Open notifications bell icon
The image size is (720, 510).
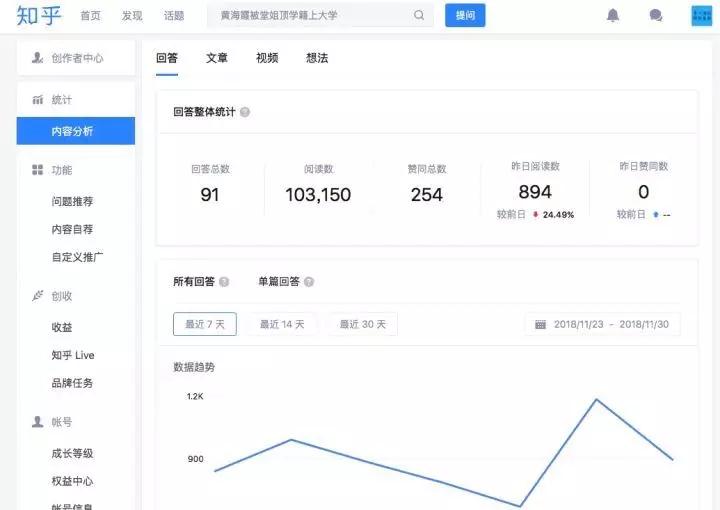[x=613, y=16]
